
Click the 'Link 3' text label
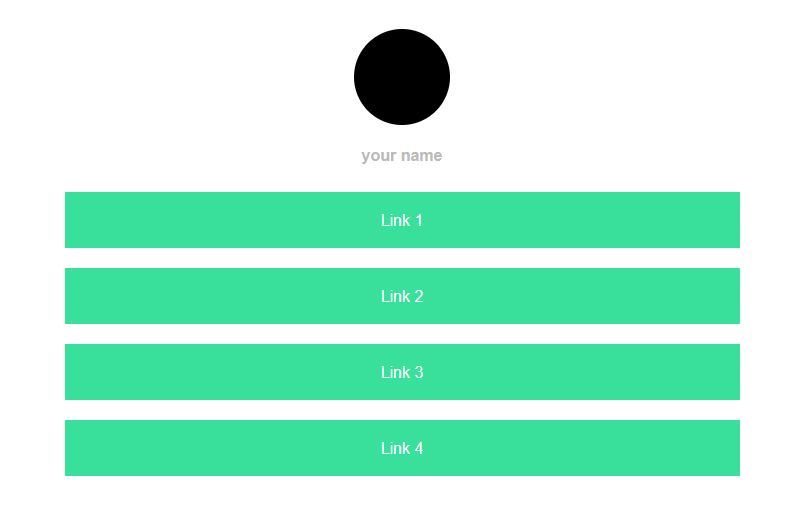[402, 373]
